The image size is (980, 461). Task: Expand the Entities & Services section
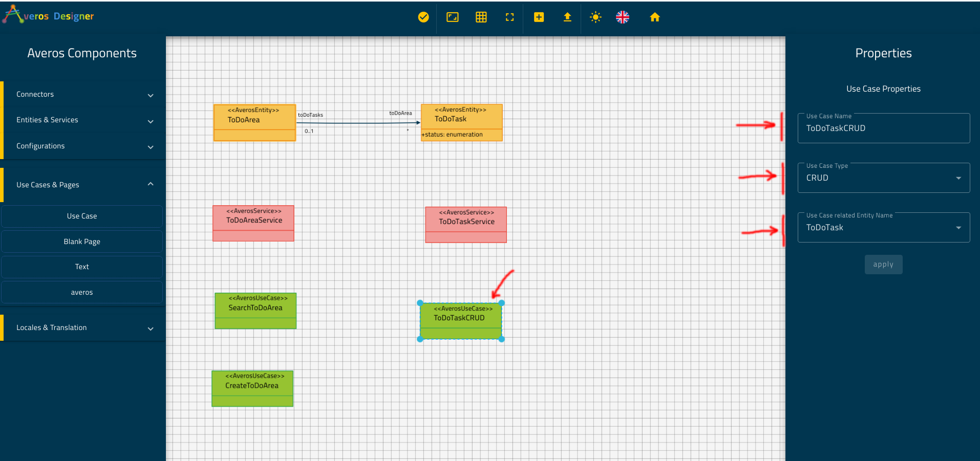click(83, 120)
